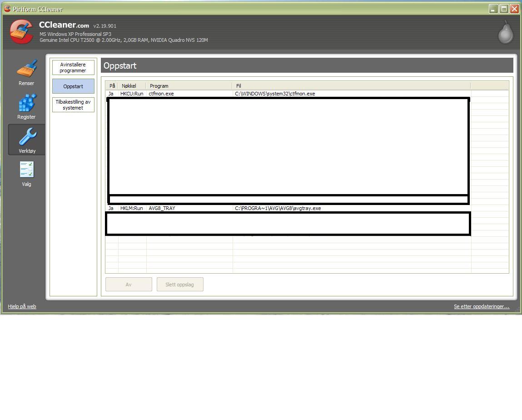
Task: Click the Av button
Action: [x=129, y=285]
